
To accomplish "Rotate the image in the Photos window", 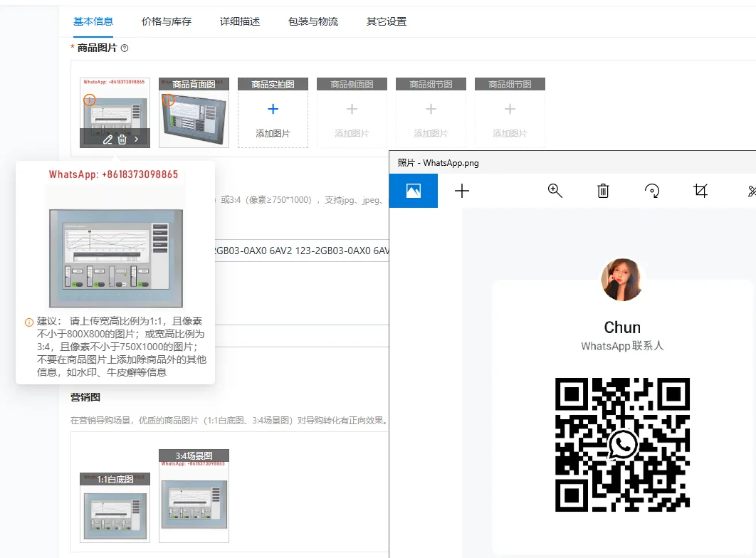I will coord(652,191).
